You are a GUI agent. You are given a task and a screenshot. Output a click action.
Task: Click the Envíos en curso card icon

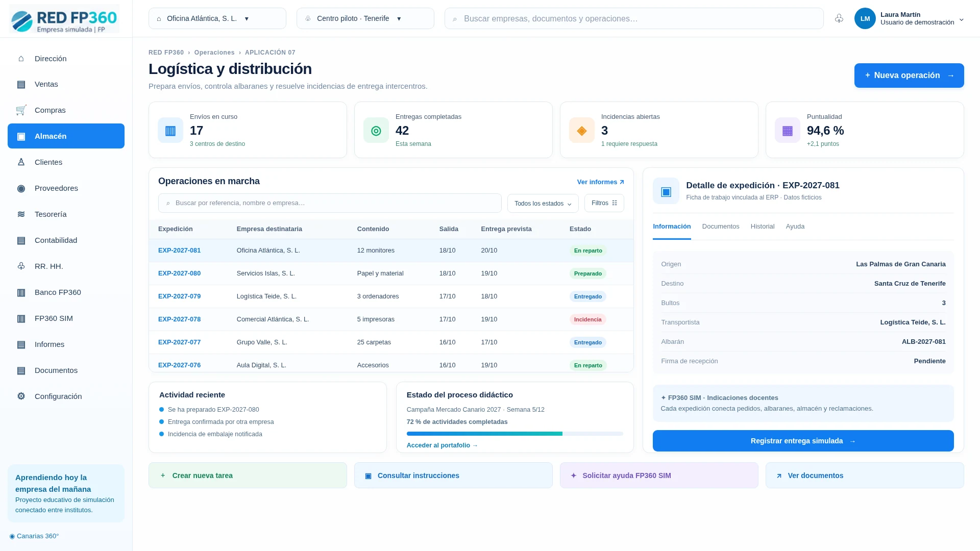click(170, 131)
